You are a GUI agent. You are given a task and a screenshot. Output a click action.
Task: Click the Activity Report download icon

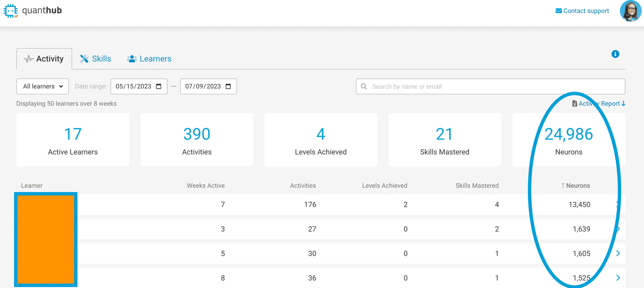pyautogui.click(x=623, y=104)
